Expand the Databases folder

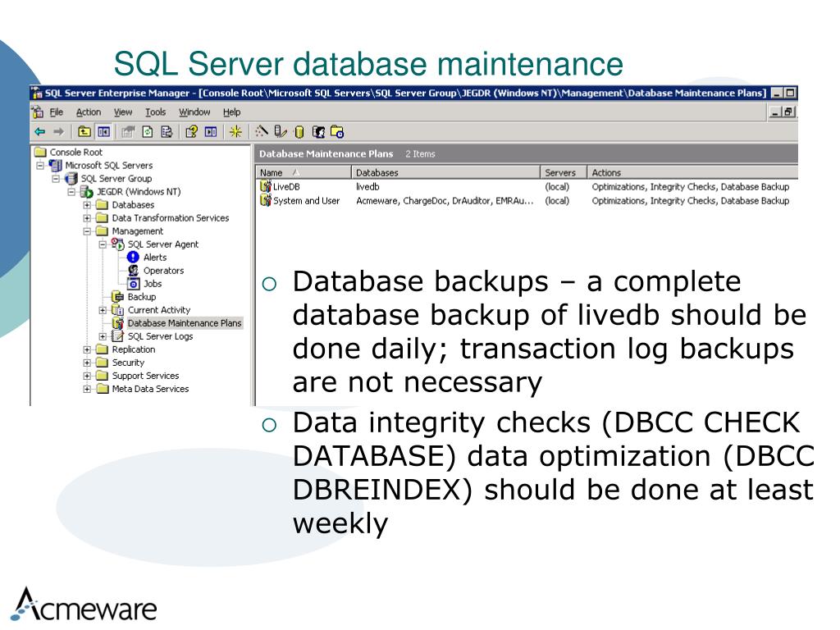point(87,204)
